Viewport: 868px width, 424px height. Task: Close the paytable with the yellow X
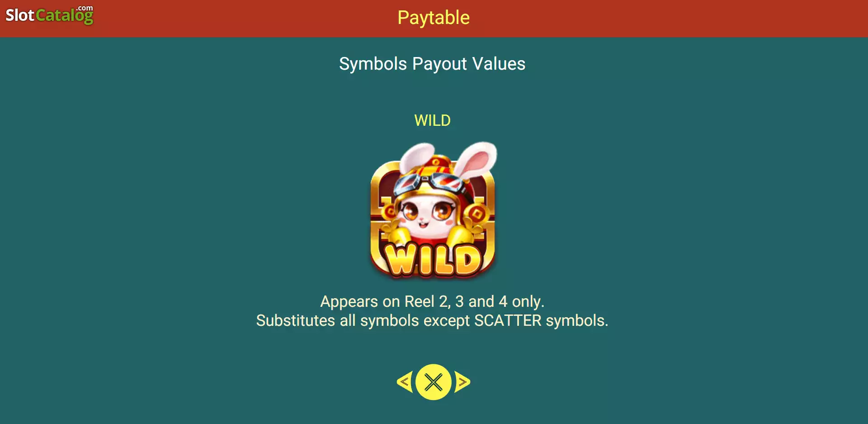pyautogui.click(x=433, y=382)
